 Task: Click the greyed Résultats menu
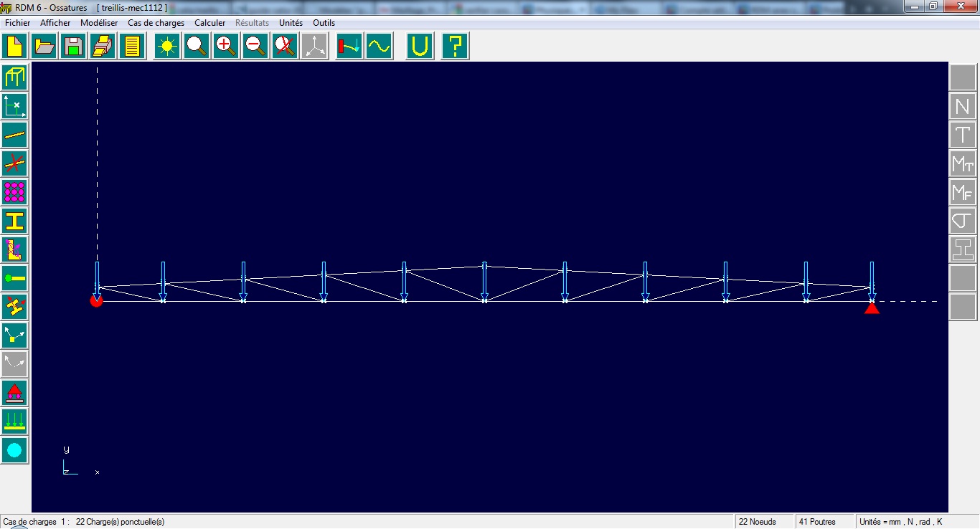pyautogui.click(x=252, y=23)
